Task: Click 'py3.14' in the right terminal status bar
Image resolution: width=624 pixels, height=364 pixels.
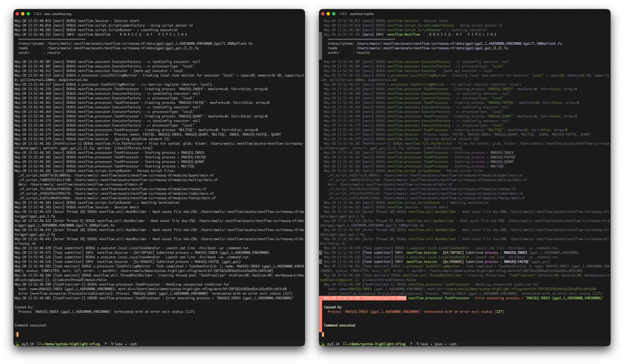Action: [x=333, y=344]
